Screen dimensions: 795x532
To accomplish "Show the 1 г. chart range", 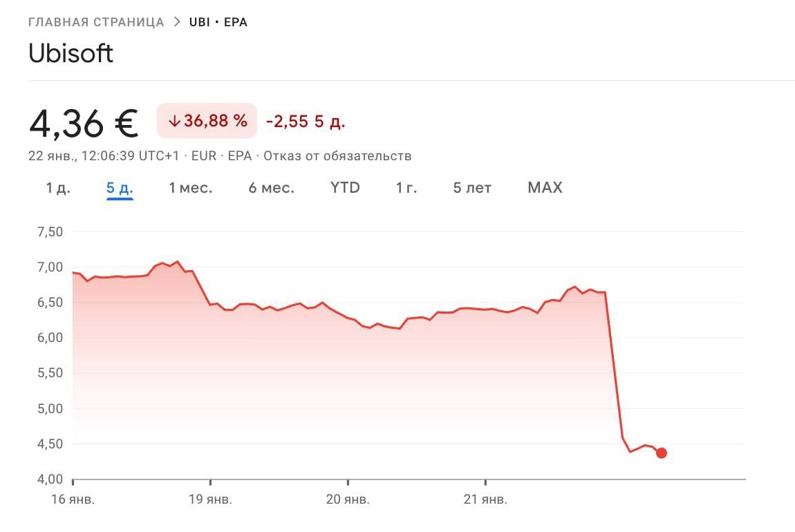I will click(406, 188).
